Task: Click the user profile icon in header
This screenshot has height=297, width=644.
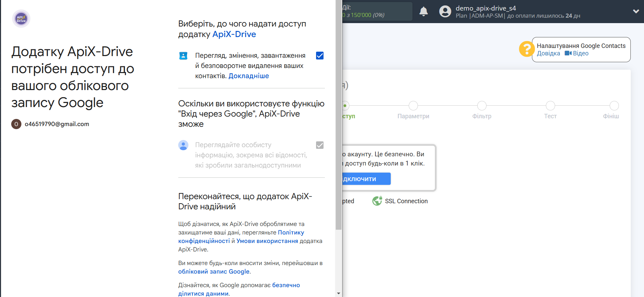Action: [x=445, y=12]
